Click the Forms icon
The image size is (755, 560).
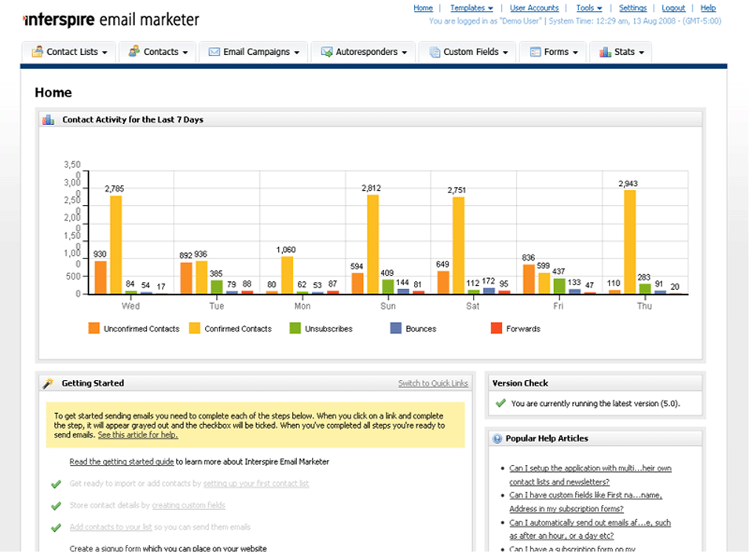pos(534,52)
